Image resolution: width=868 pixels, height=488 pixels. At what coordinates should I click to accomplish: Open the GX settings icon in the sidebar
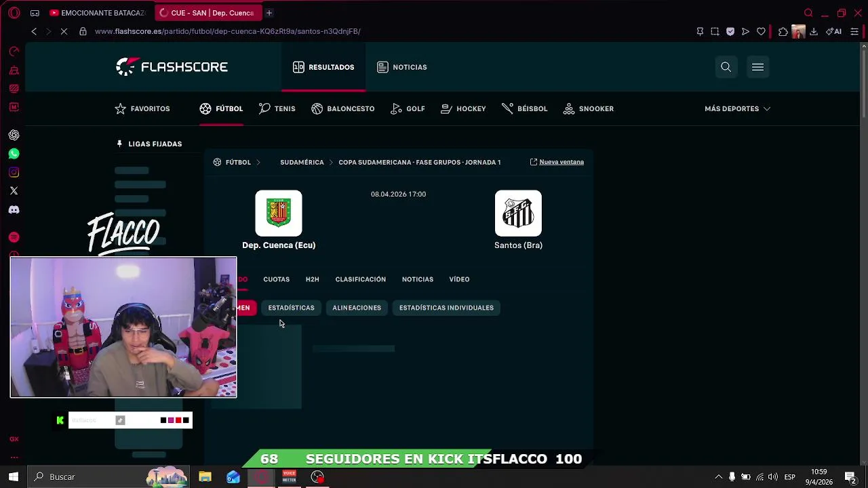[x=14, y=439]
